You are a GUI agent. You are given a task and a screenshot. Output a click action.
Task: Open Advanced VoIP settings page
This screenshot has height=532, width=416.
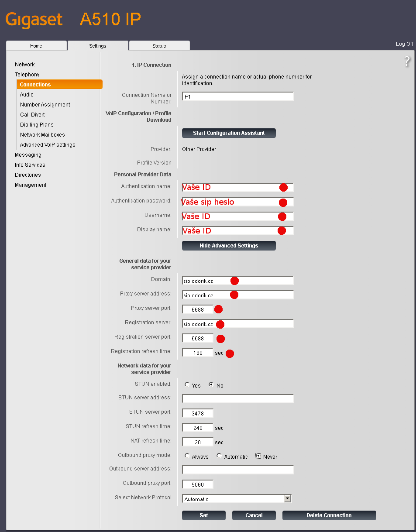tap(48, 145)
